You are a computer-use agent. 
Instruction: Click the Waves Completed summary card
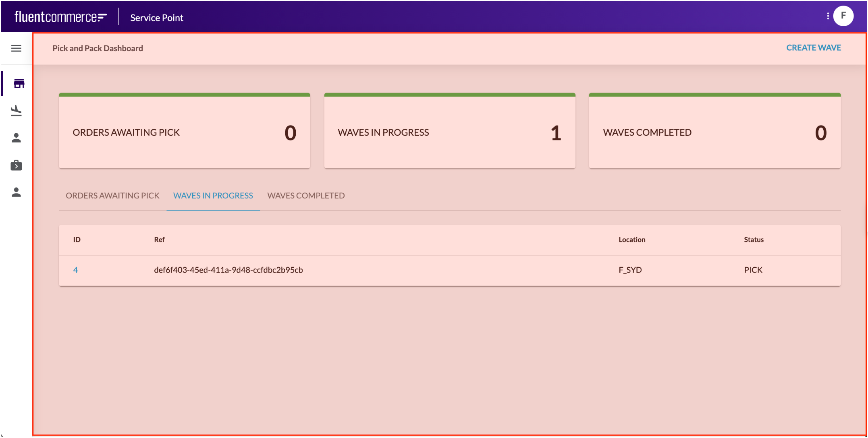tap(714, 132)
